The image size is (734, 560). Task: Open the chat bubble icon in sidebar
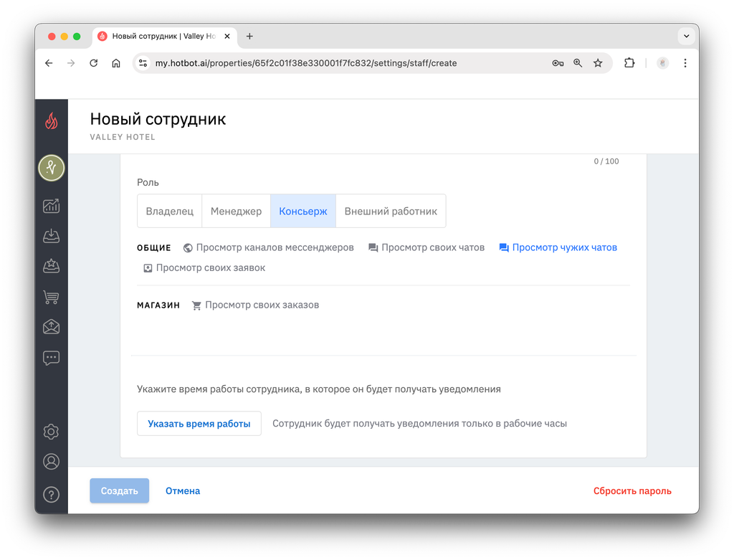(52, 359)
